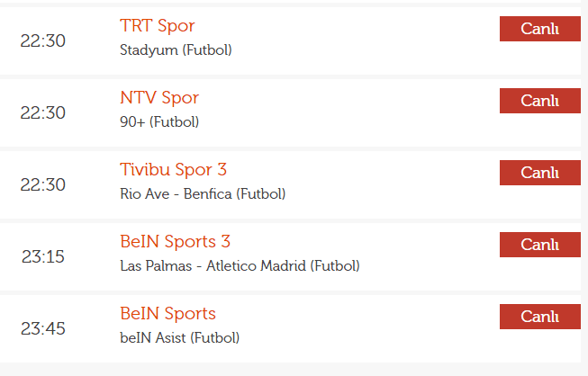
Task: Open the Tivibu Spor 3 channel link
Action: (173, 170)
